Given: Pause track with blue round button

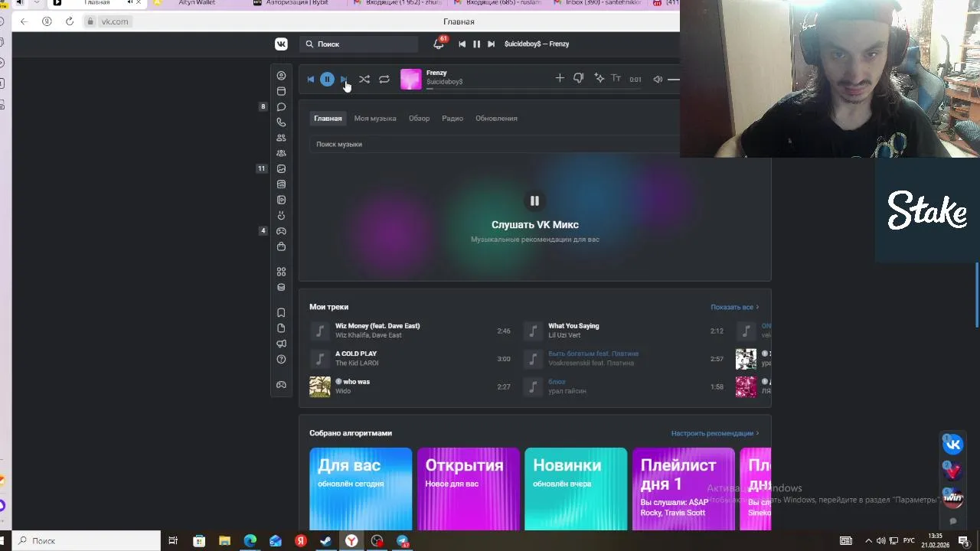Looking at the screenshot, I should (x=327, y=79).
